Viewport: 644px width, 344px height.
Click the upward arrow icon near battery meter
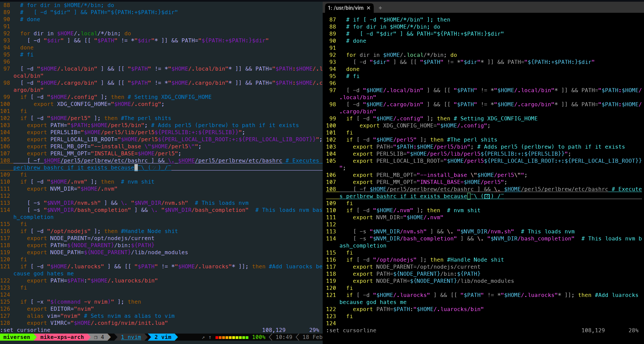[209, 337]
